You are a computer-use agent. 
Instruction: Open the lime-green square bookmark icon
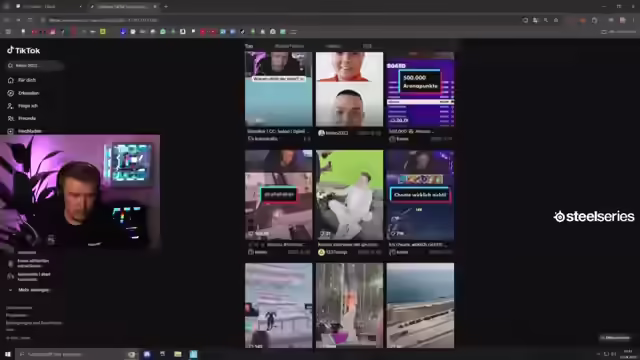103,31
